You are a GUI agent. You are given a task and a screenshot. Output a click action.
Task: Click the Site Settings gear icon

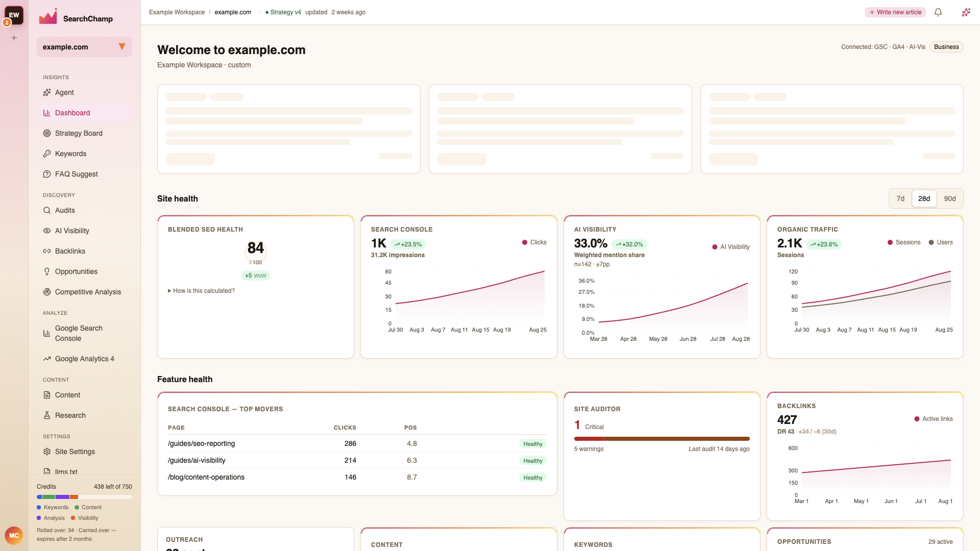[47, 452]
